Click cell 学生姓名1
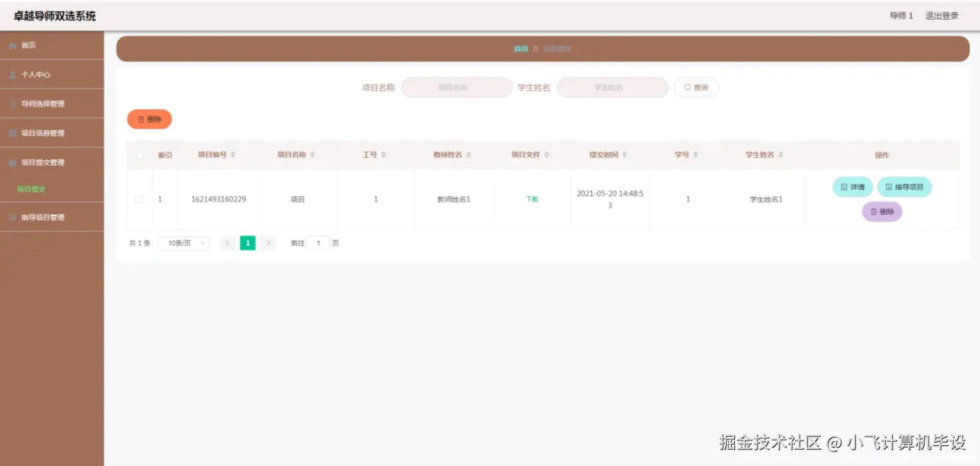980x466 pixels. click(766, 199)
